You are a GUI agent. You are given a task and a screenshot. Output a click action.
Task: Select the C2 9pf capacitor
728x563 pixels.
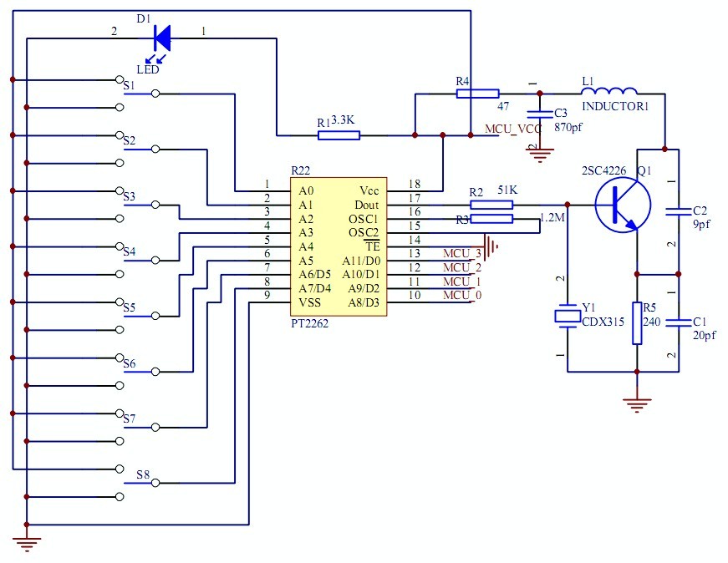tap(679, 211)
